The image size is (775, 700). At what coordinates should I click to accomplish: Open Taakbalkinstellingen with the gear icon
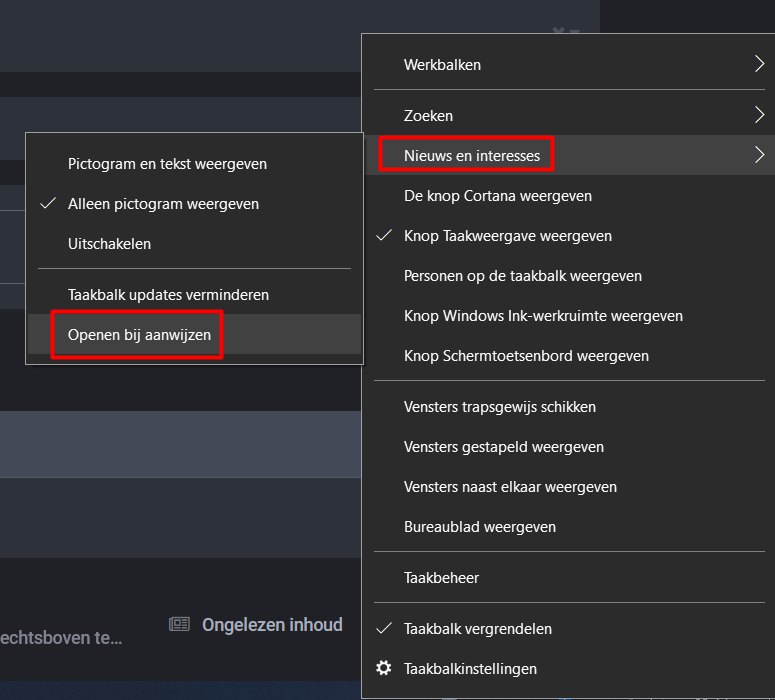click(383, 668)
